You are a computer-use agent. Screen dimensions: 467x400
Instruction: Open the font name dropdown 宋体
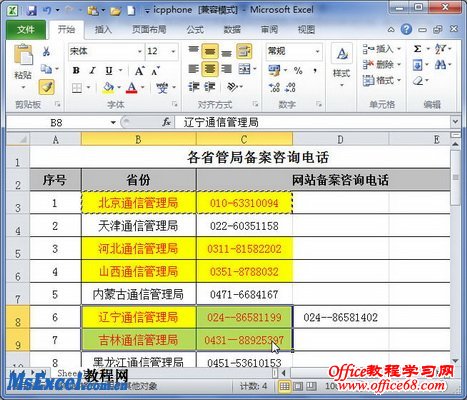[x=140, y=51]
